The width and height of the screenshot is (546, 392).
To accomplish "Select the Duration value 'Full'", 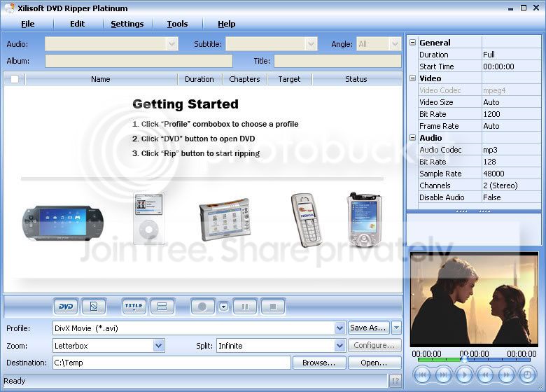I will coord(511,55).
